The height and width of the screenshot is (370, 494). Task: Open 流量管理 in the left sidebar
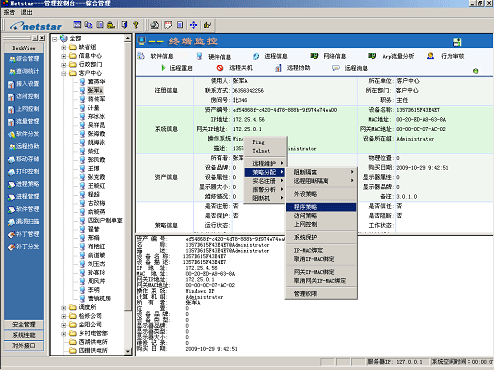24,122
